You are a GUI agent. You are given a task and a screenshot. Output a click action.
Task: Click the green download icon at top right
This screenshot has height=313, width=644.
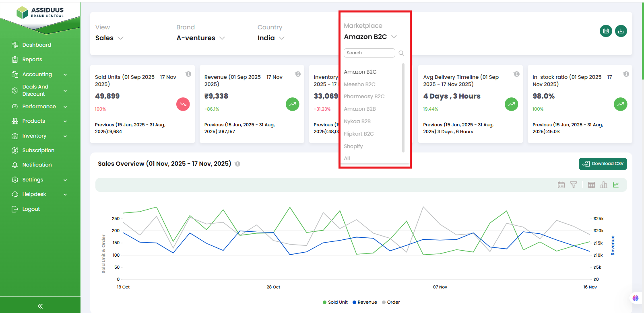click(621, 31)
